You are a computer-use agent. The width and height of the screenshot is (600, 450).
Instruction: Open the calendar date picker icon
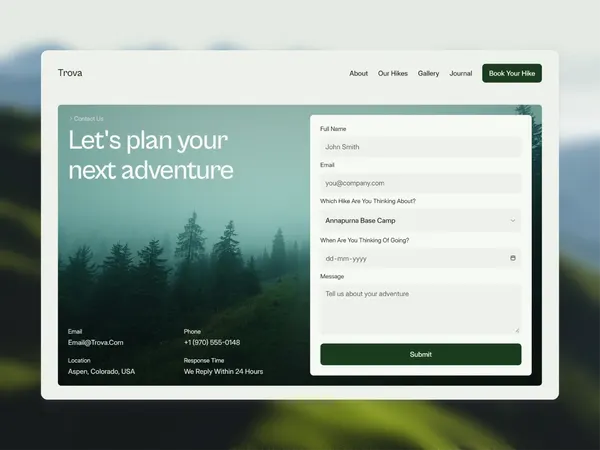[x=513, y=258]
